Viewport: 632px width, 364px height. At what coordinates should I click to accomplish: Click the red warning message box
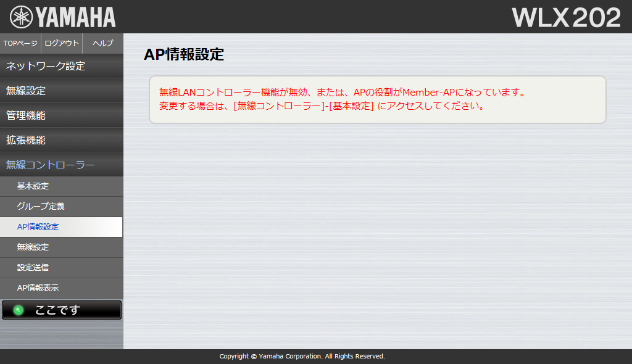377,99
